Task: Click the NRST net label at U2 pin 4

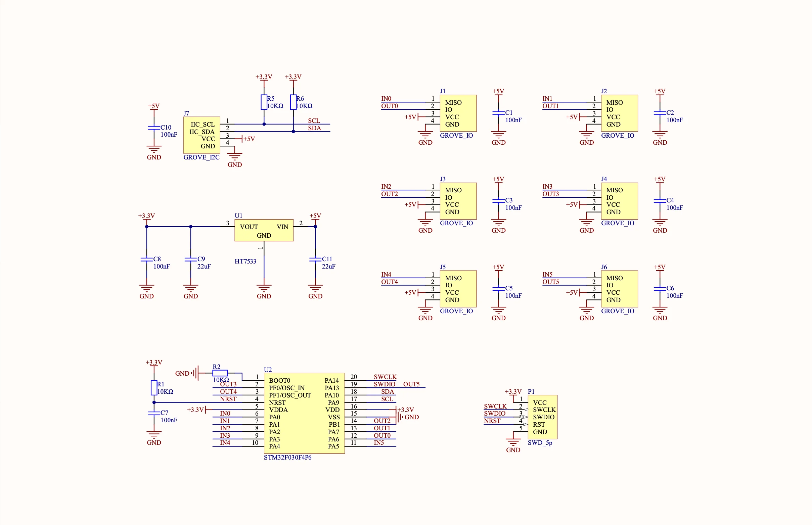Action: pyautogui.click(x=228, y=399)
